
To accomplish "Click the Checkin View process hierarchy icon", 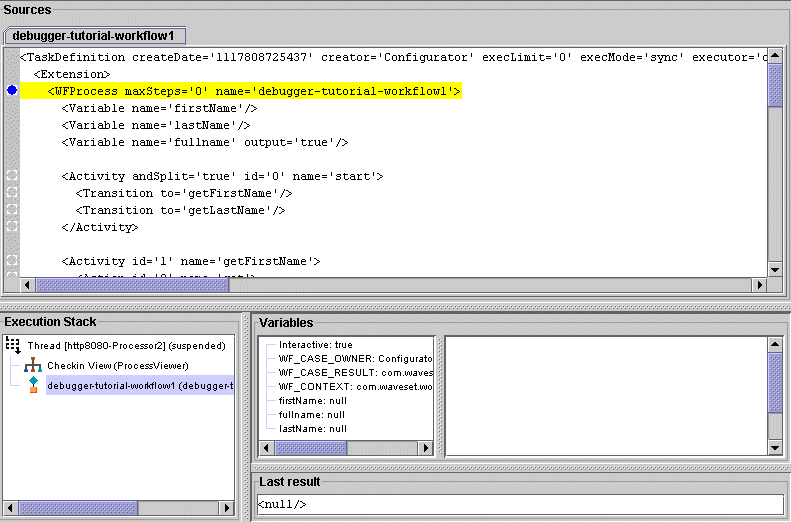I will pos(33,365).
